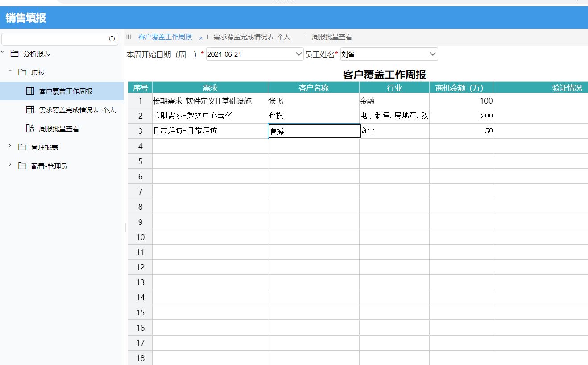Click the folder icon next to 配置-管理员
The height and width of the screenshot is (365, 588).
click(x=22, y=166)
